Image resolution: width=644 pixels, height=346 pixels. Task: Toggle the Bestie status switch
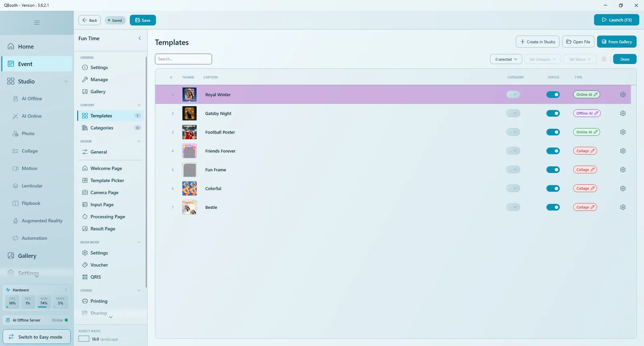tap(553, 207)
